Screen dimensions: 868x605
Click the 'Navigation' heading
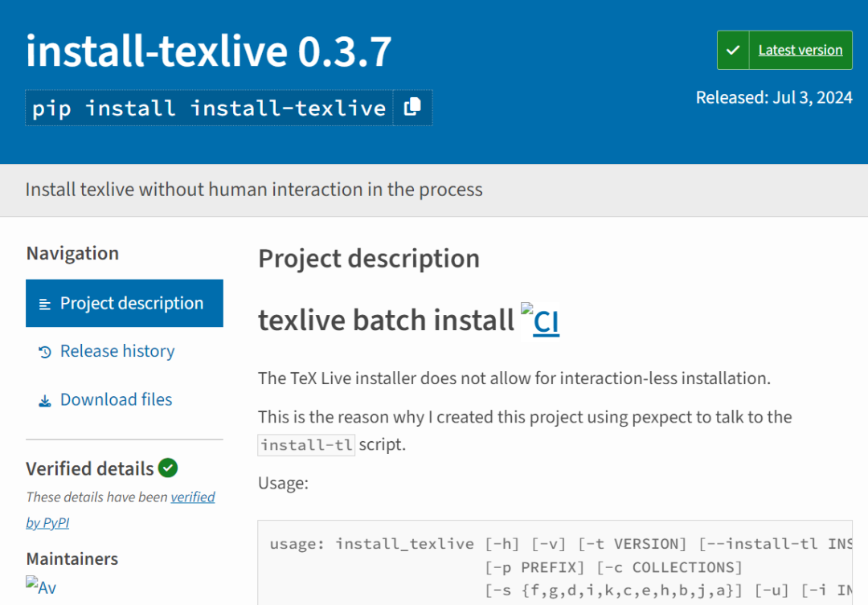[x=72, y=254]
